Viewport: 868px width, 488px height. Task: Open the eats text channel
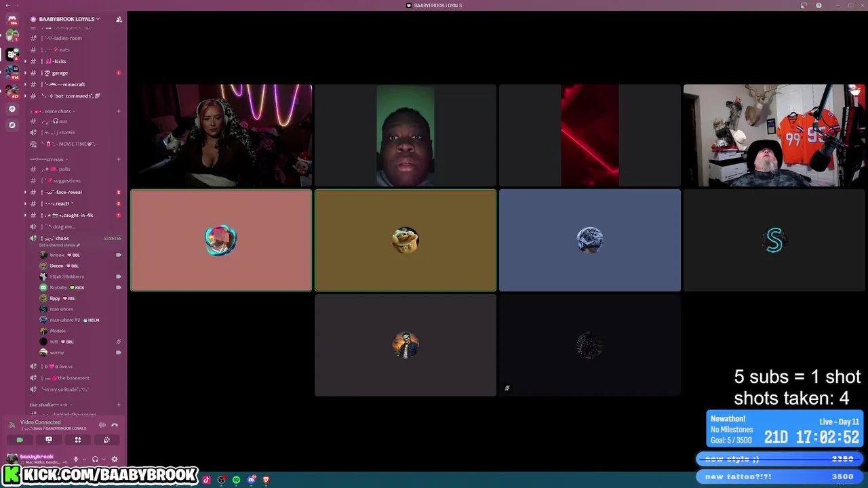point(75,49)
